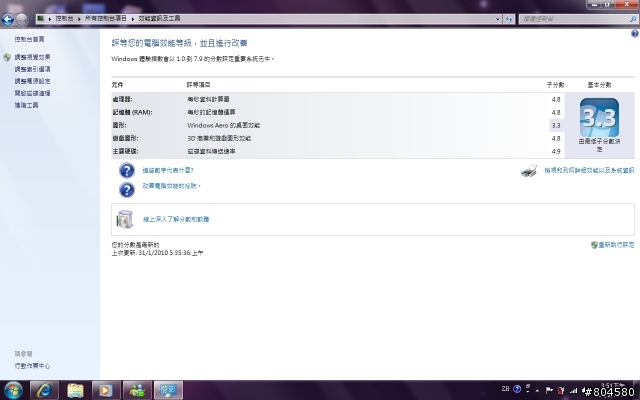
Task: Focus the Control Panel search box
Action: pos(574,19)
